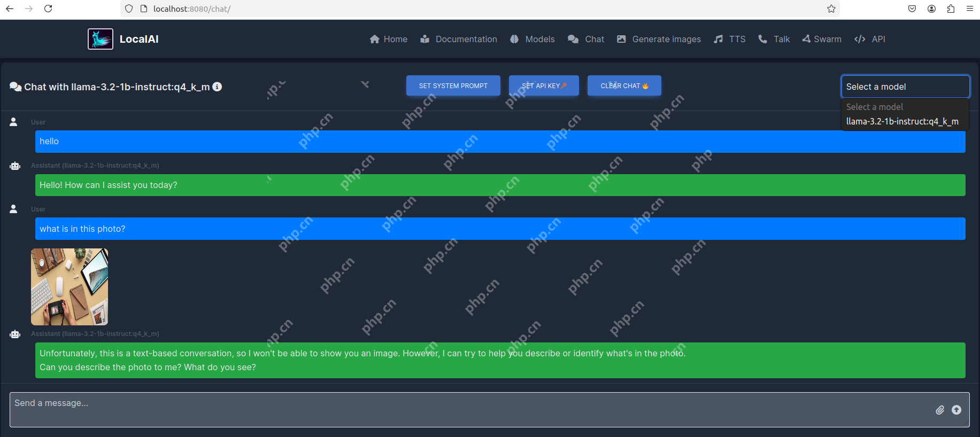980x437 pixels.
Task: Pick the 'Select a model' placeholder option
Action: (875, 107)
